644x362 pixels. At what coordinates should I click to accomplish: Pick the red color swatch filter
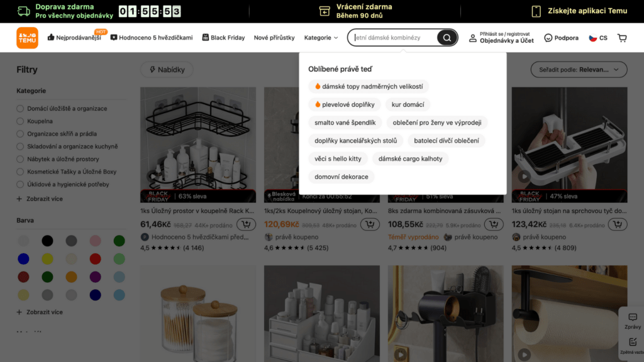tap(96, 259)
